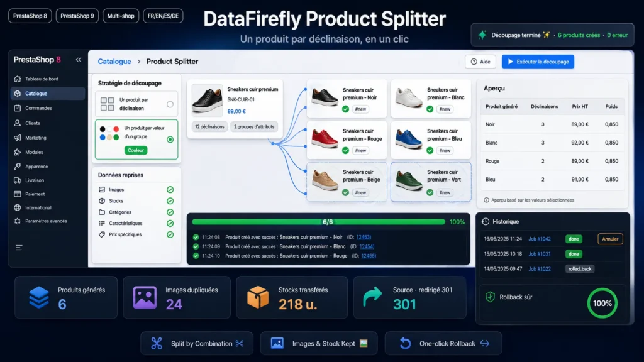Click the Historique clock icon

click(486, 222)
